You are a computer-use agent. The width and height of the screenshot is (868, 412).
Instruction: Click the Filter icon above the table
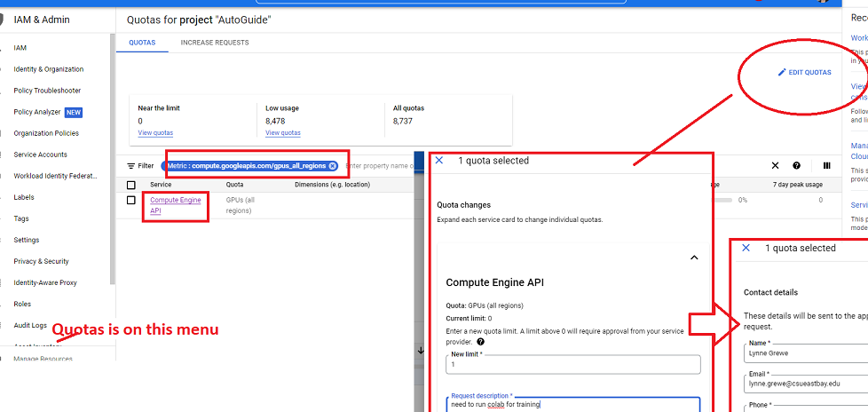[x=132, y=166]
